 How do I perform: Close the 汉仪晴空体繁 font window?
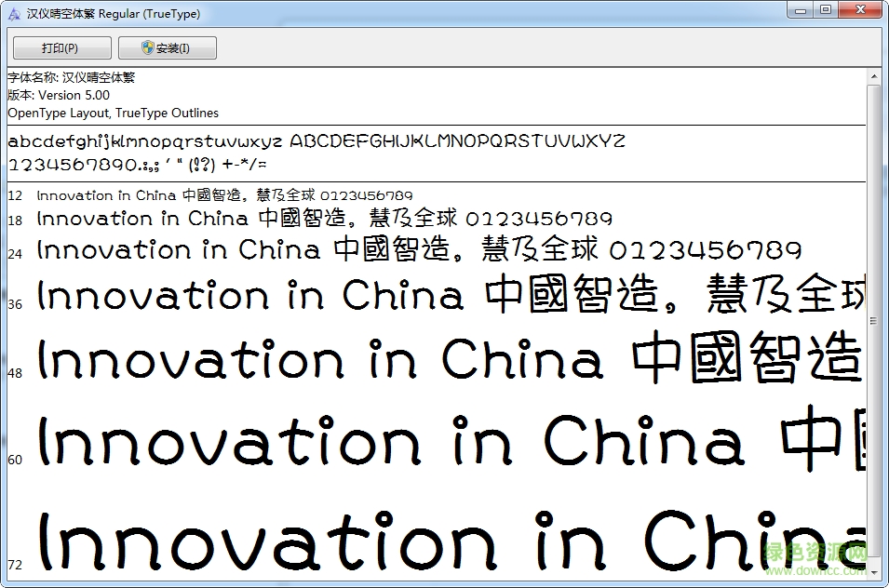pos(859,9)
